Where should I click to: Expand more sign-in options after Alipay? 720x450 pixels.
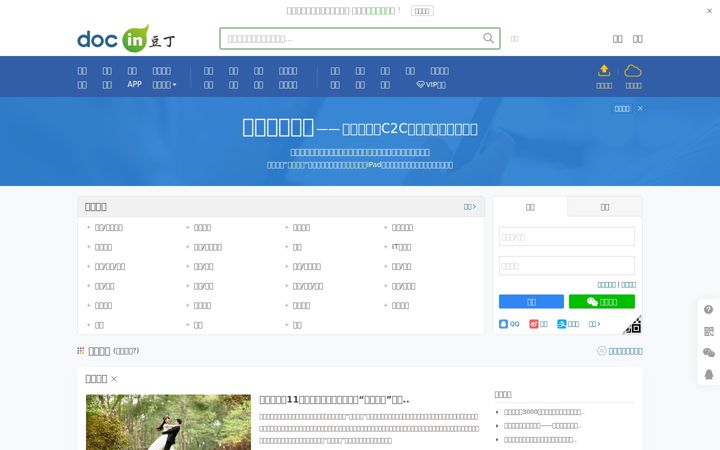pos(594,324)
